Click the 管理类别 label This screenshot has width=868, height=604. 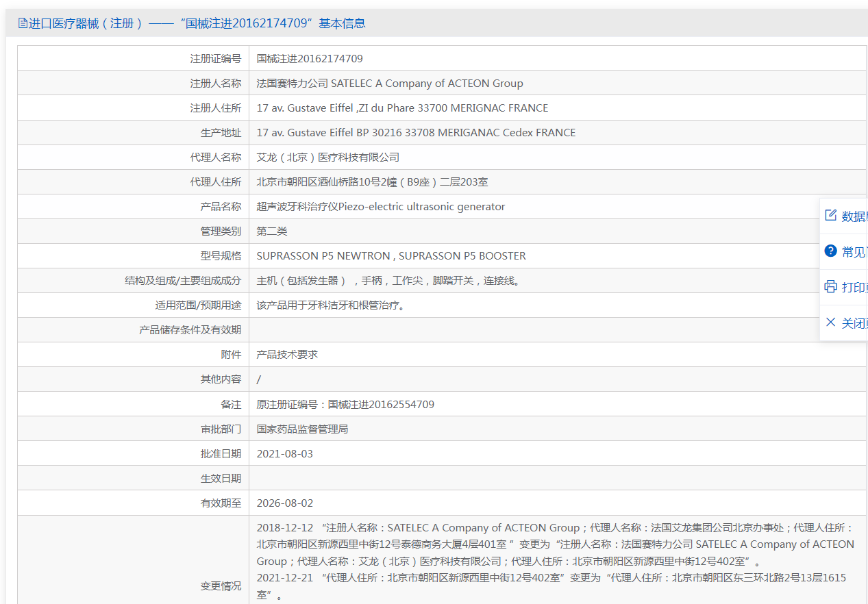click(221, 231)
